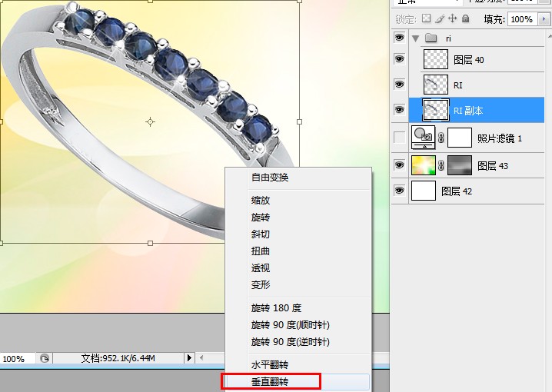Click the 图层 43 layer name
This screenshot has height=392, width=552.
493,166
